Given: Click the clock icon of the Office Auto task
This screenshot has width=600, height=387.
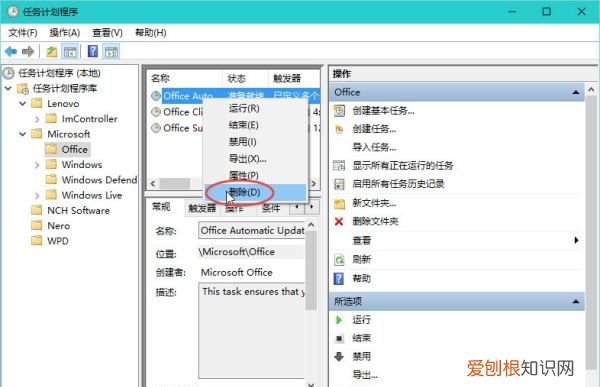Looking at the screenshot, I should click(156, 96).
